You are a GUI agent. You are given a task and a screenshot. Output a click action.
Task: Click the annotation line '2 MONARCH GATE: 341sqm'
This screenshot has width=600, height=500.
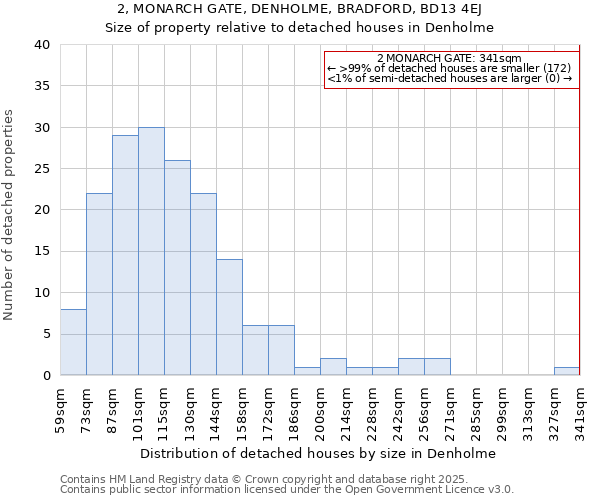click(x=449, y=58)
